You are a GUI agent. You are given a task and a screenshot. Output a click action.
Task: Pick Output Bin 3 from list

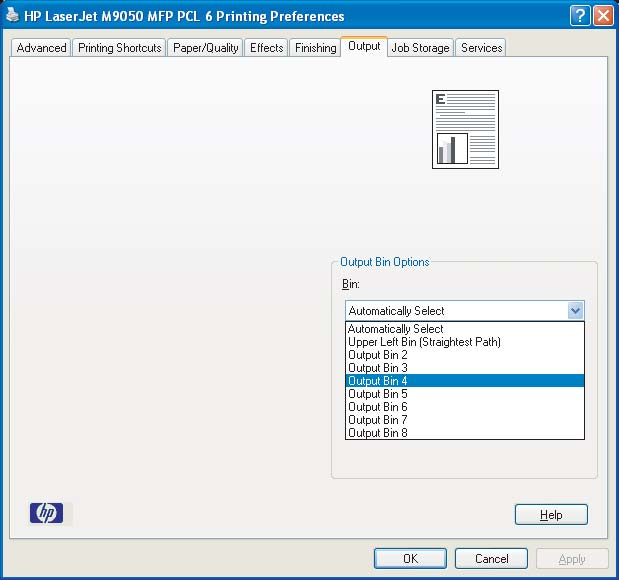[465, 368]
